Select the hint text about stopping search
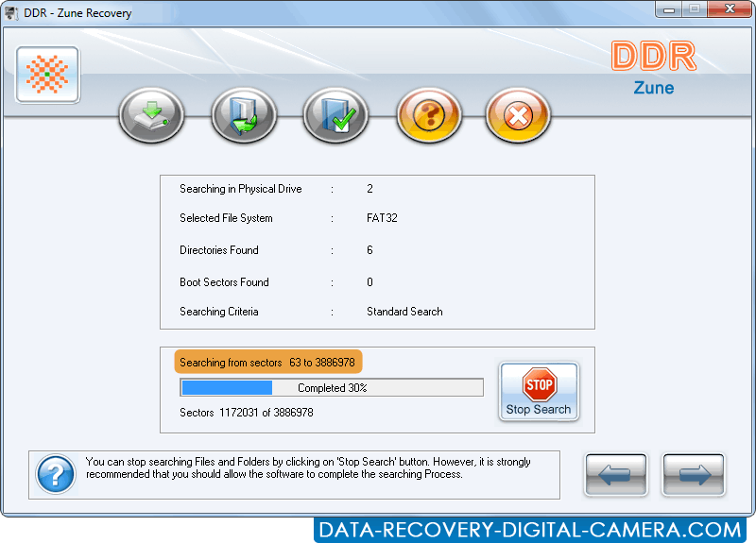The height and width of the screenshot is (543, 756). pyautogui.click(x=308, y=467)
